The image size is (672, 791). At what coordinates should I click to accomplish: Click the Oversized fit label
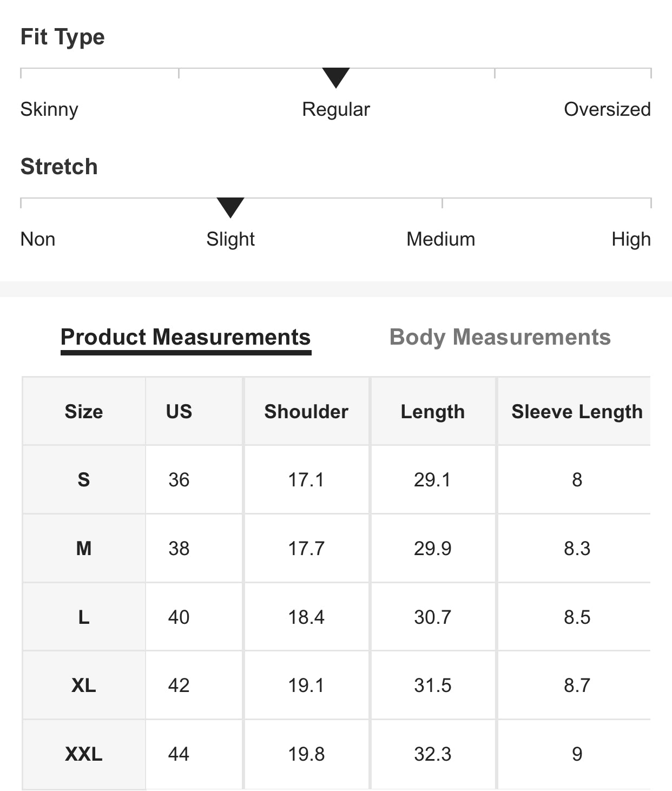pyautogui.click(x=607, y=109)
